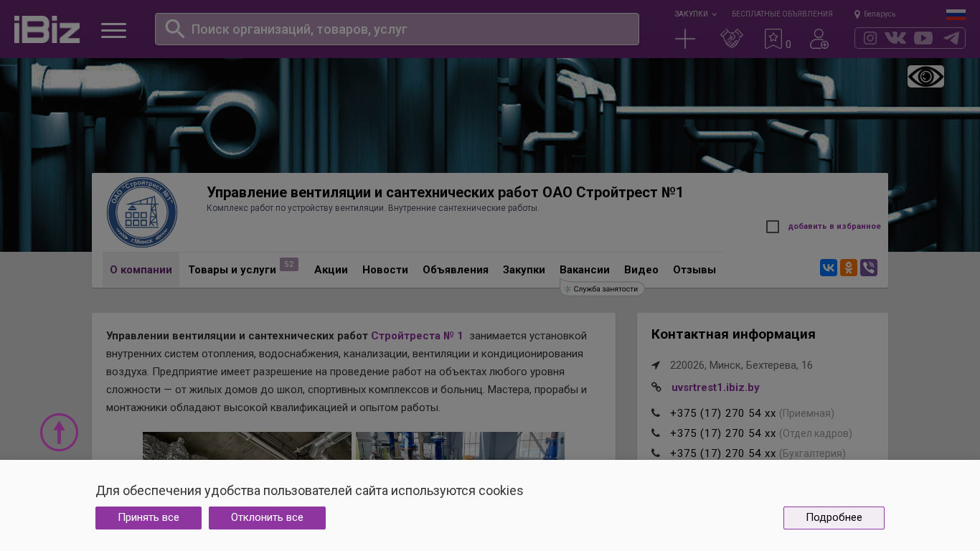Open the iBiz home logo
The width and height of the screenshot is (980, 551).
point(47,29)
